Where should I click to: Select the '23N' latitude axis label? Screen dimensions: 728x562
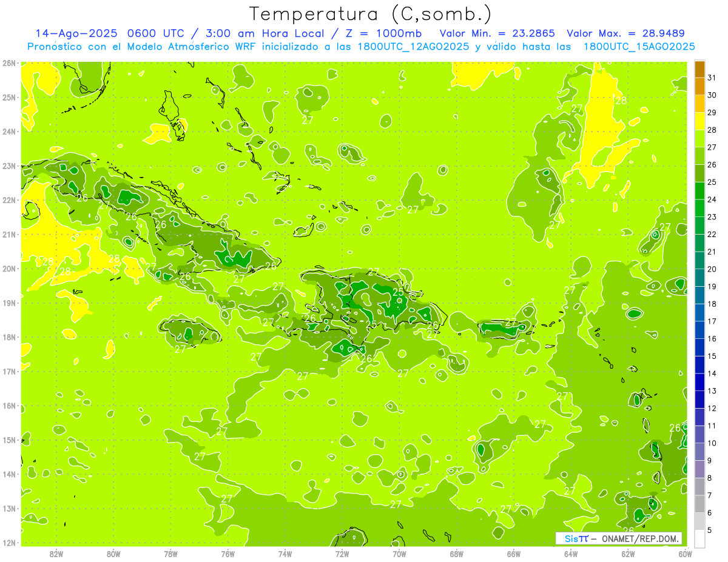[x=9, y=166]
